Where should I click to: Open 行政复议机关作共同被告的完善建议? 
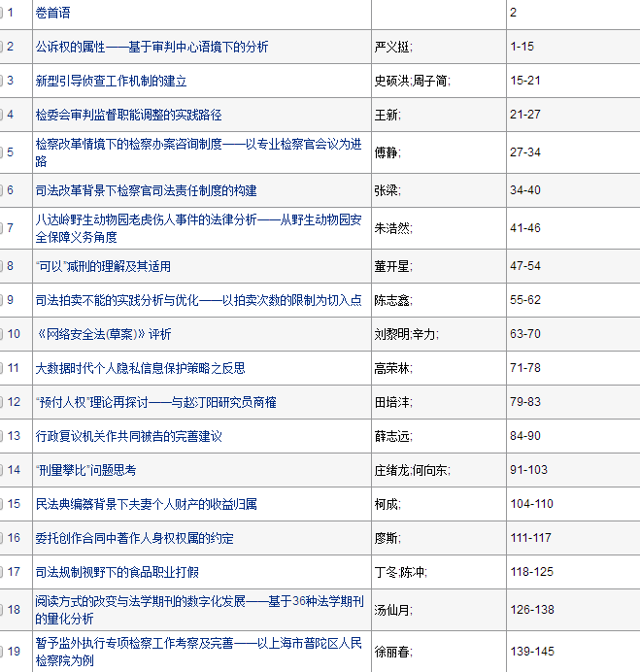pos(128,436)
